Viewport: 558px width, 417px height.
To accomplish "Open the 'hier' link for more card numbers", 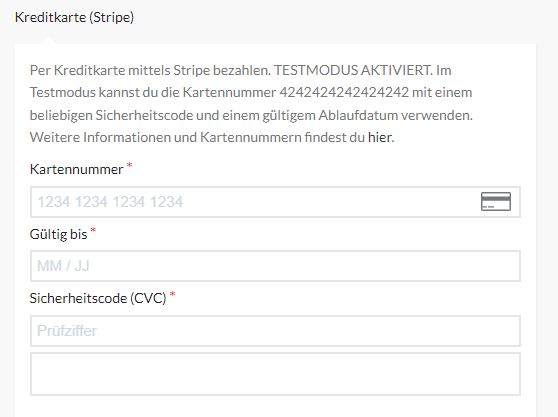I will [380, 137].
